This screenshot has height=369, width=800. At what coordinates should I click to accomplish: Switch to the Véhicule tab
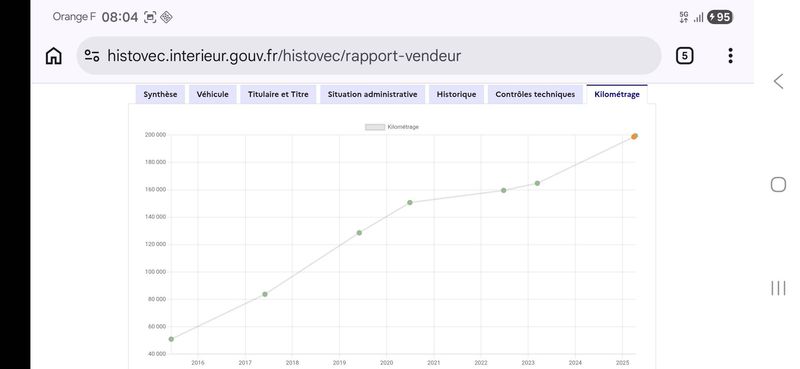click(x=213, y=94)
